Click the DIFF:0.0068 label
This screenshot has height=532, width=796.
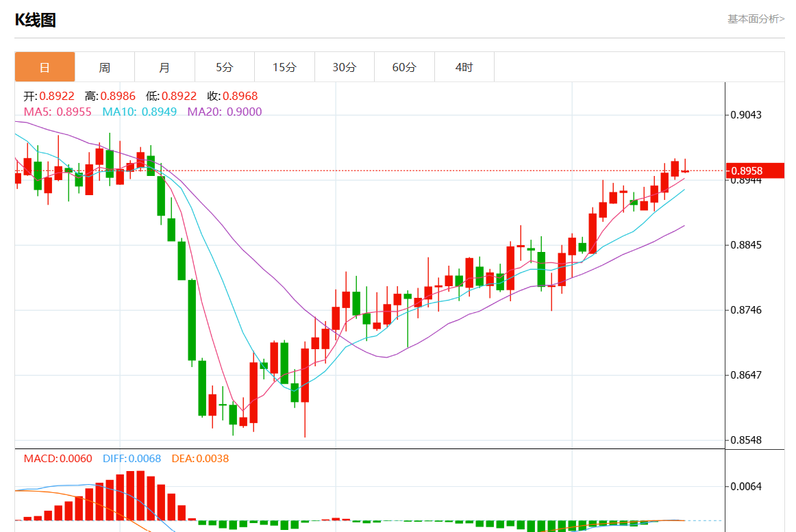[132, 458]
